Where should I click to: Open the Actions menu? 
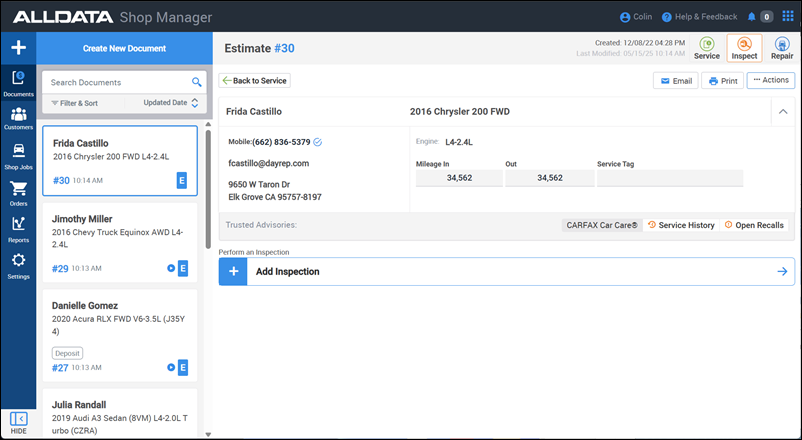771,80
